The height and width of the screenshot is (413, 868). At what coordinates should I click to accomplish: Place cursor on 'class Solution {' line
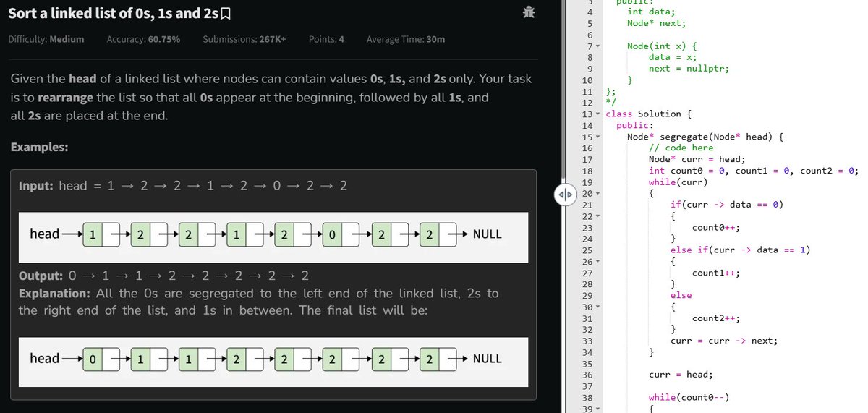(649, 114)
